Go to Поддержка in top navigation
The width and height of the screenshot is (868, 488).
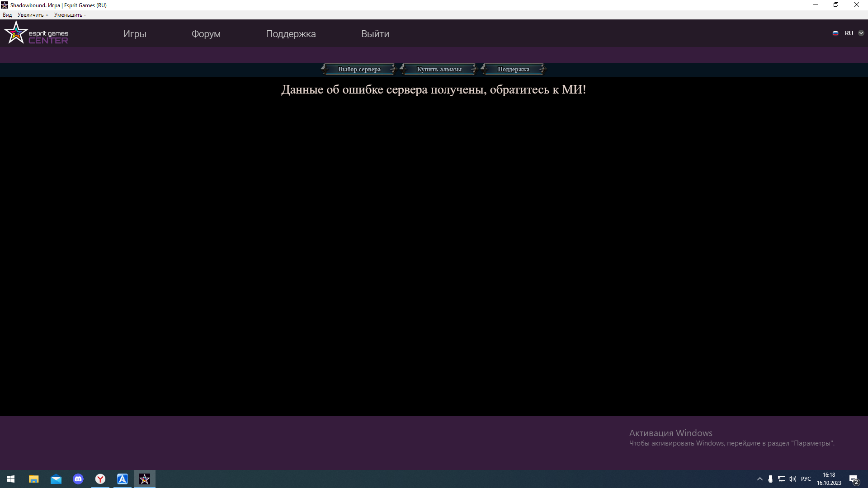[x=291, y=34]
